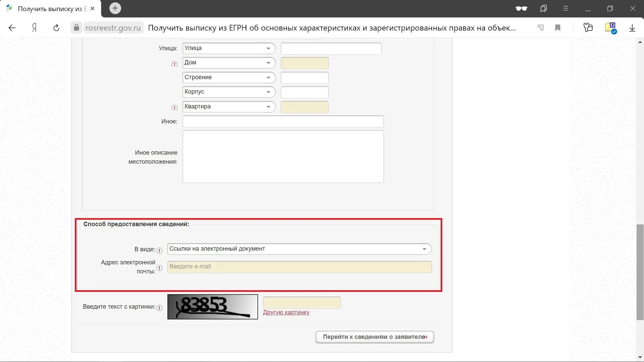Click the street name input field

point(331,48)
